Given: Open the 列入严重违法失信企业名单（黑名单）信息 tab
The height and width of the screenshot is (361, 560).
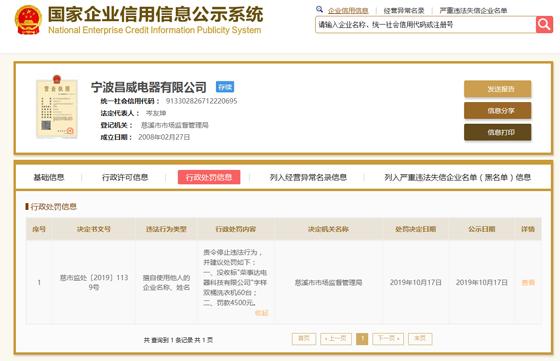Looking at the screenshot, I should [x=458, y=177].
